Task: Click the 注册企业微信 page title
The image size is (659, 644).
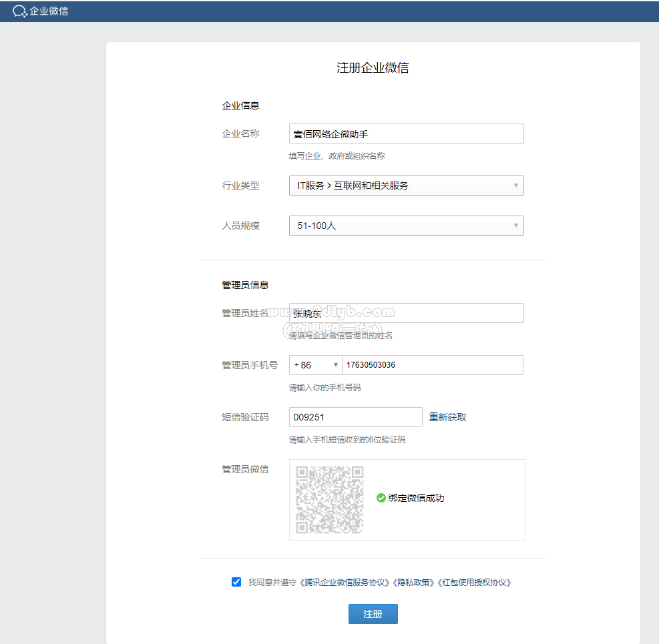Action: [x=373, y=67]
